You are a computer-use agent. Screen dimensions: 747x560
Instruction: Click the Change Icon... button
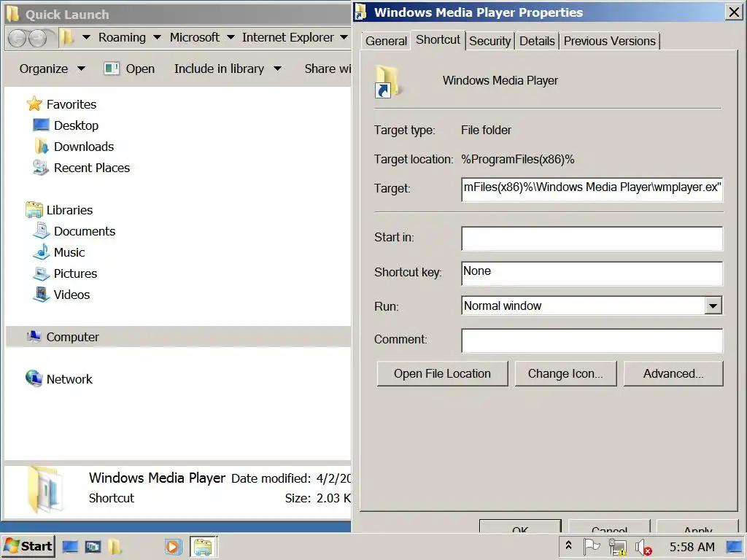coord(565,373)
